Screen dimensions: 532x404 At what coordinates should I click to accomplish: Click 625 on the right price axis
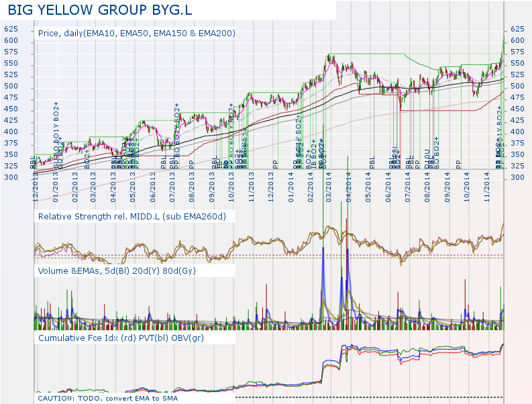click(517, 30)
